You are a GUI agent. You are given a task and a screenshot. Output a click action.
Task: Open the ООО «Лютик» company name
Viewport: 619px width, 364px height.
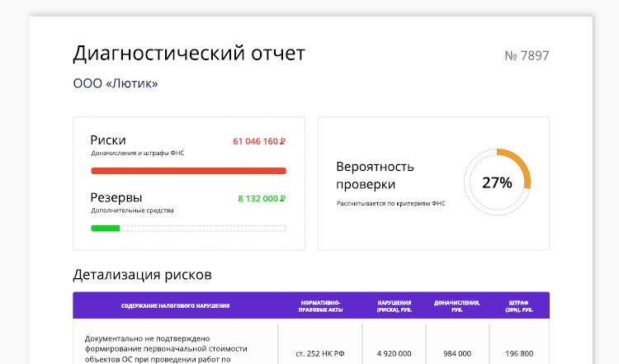(116, 83)
